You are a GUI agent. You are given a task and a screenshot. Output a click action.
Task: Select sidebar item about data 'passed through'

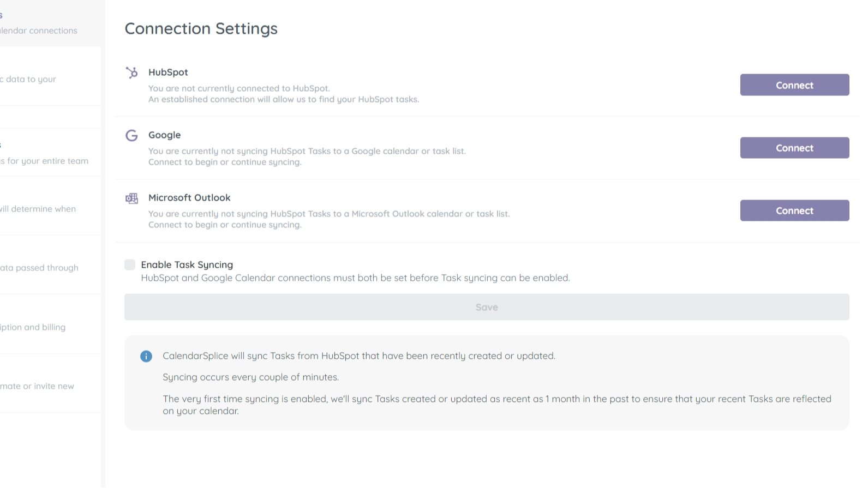[x=39, y=268]
